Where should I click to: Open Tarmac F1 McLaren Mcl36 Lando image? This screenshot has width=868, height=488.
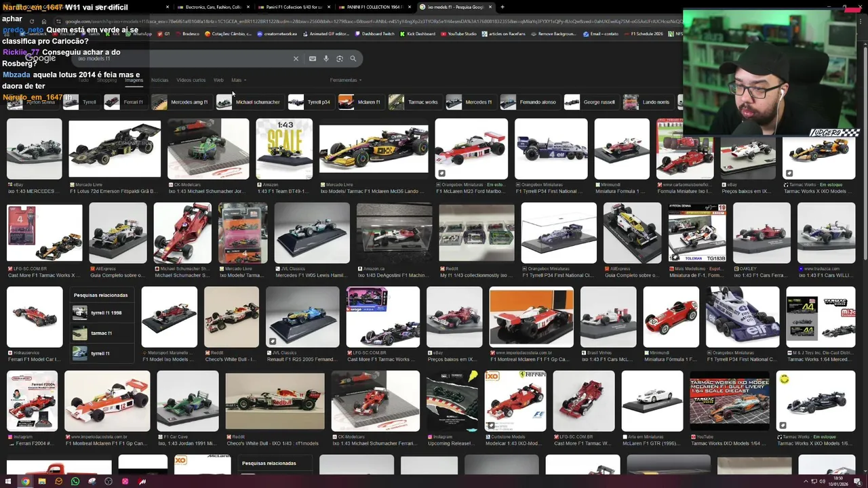point(374,149)
